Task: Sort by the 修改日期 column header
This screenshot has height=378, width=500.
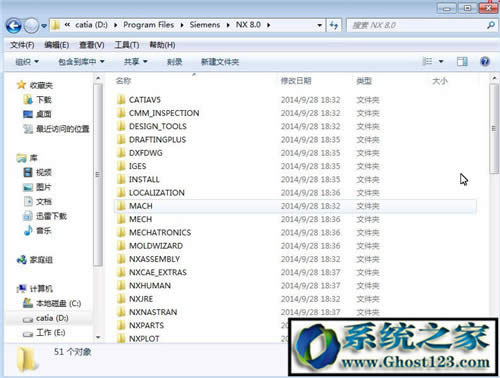Action: (296, 81)
